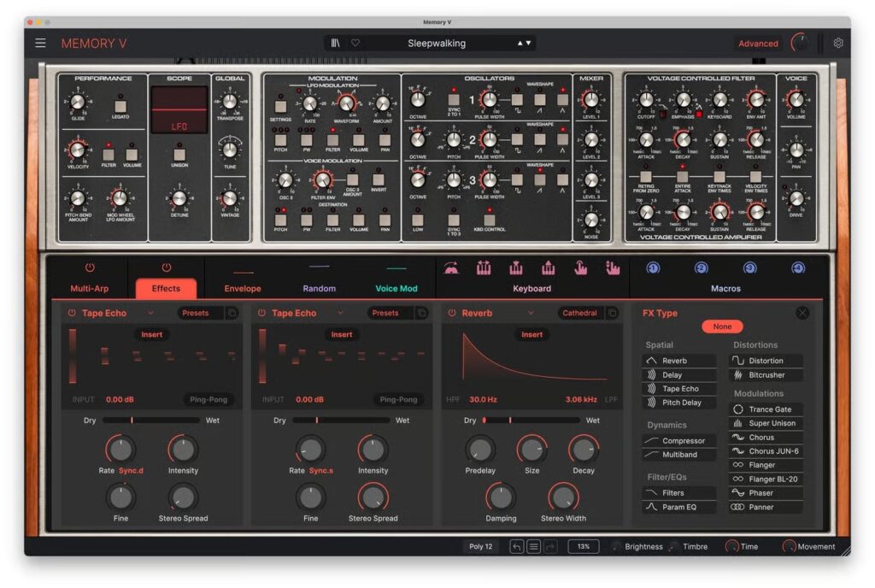Open the hamburger main menu
The height and width of the screenshot is (588, 875).
click(40, 43)
